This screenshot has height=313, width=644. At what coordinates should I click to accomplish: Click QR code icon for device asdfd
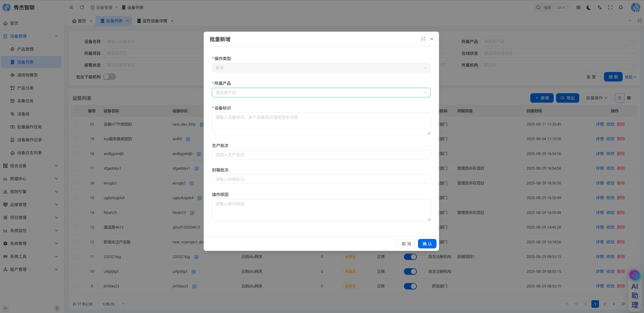pos(188,139)
